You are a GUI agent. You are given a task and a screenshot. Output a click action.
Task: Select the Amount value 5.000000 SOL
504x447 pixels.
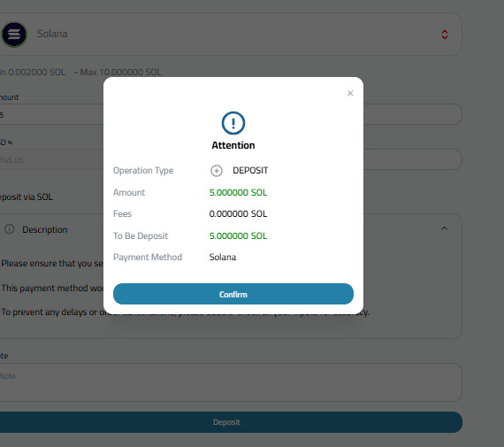click(x=238, y=192)
